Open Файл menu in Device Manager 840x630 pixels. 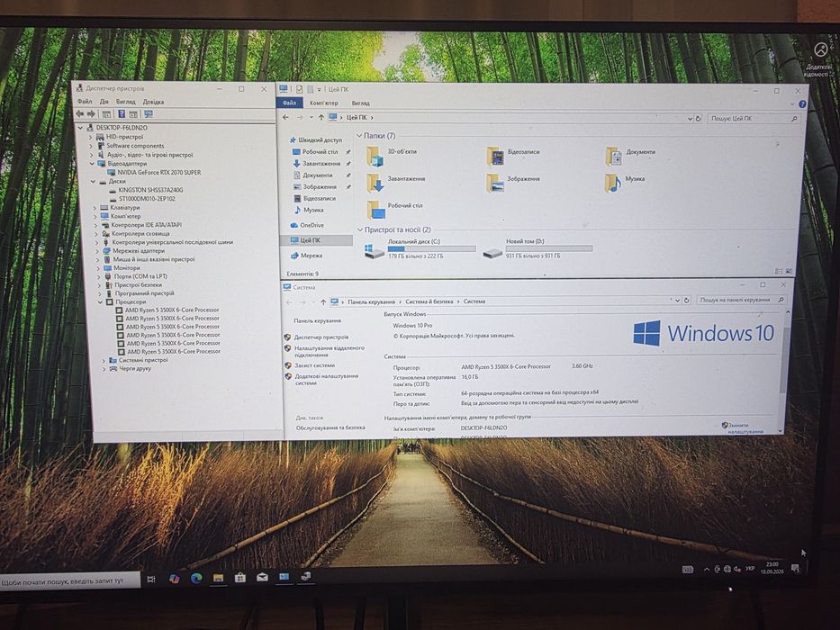point(85,101)
